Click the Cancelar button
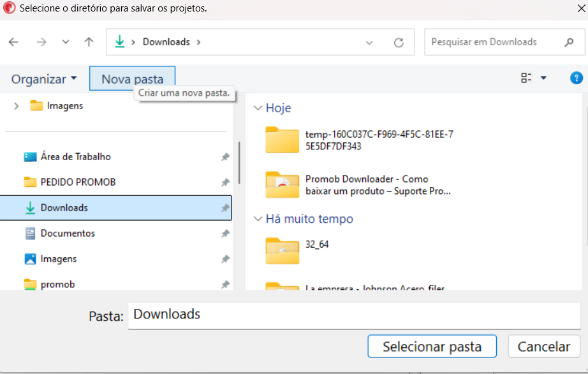The height and width of the screenshot is (374, 588). [x=543, y=347]
